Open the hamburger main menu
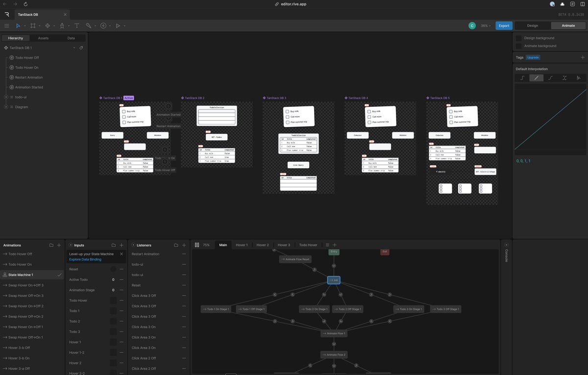The height and width of the screenshot is (375, 588). pyautogui.click(x=6, y=25)
